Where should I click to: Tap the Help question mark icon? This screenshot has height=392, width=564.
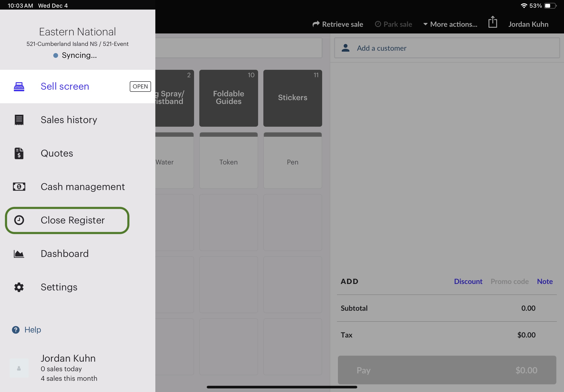coord(16,330)
